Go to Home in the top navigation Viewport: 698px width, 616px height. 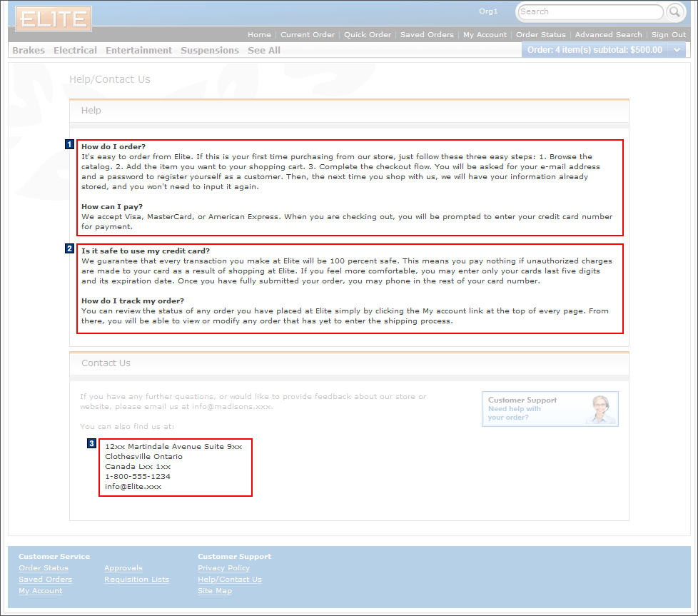point(259,35)
